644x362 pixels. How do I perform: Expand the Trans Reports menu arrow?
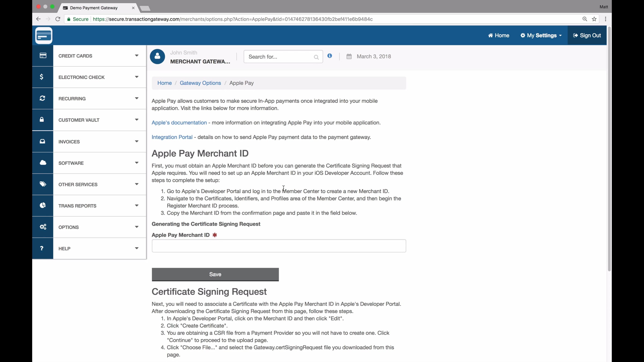point(137,206)
